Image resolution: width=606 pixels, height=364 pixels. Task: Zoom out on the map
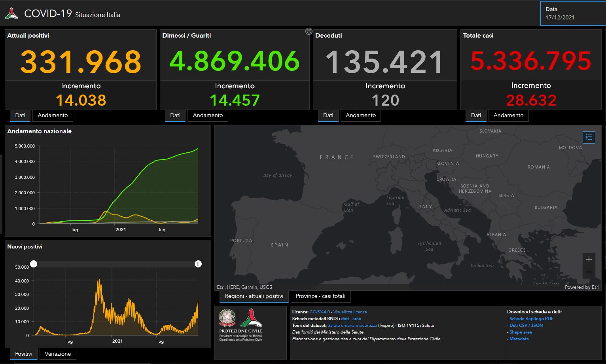(589, 272)
